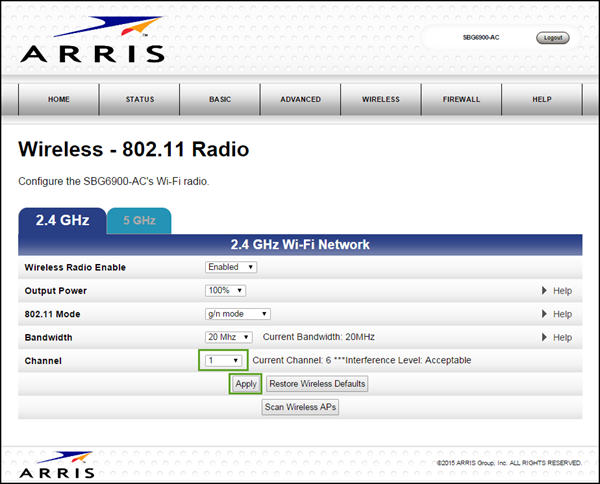Viewport: 600px width, 484px height.
Task: Open the Wireless Radio Enable dropdown
Action: tap(231, 267)
